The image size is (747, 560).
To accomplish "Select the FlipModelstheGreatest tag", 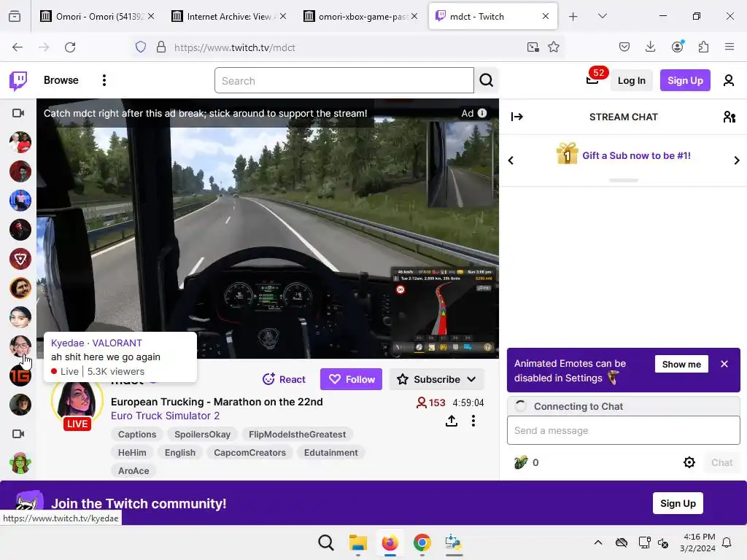I will pyautogui.click(x=298, y=435).
